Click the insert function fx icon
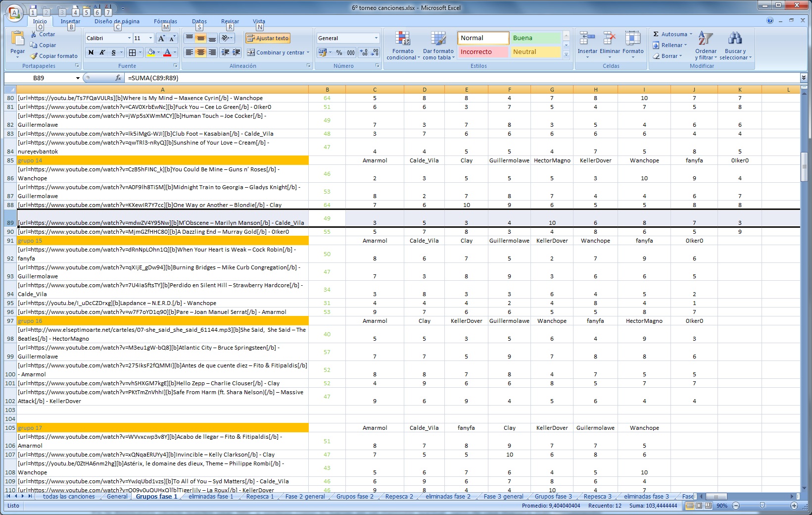Viewport: 812px width, 515px height. click(118, 78)
